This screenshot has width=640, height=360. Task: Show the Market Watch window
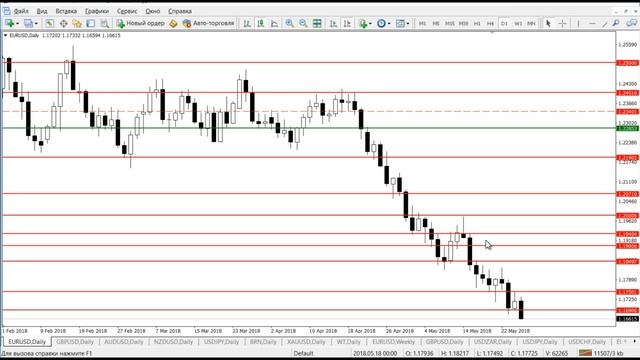pos(49,23)
